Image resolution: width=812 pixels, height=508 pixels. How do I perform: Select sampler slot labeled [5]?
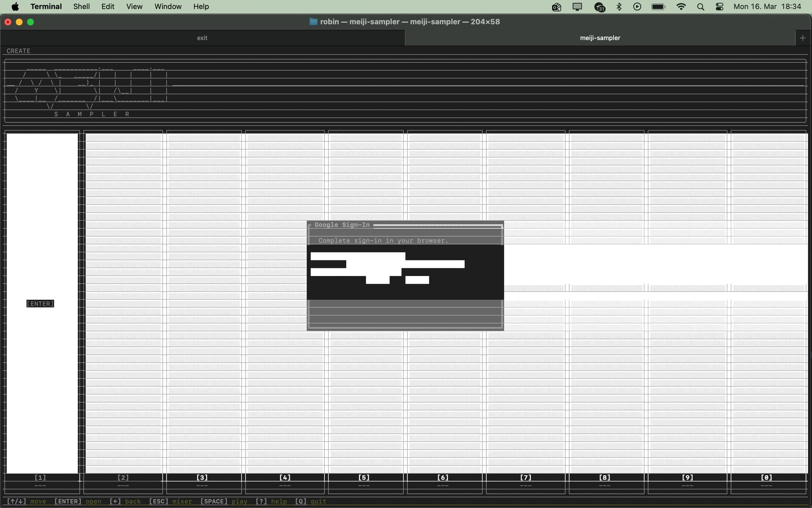(364, 478)
